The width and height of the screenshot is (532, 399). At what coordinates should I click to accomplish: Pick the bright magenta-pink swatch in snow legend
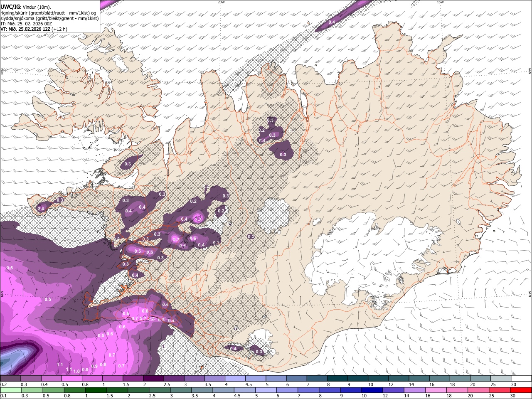(x=71, y=378)
